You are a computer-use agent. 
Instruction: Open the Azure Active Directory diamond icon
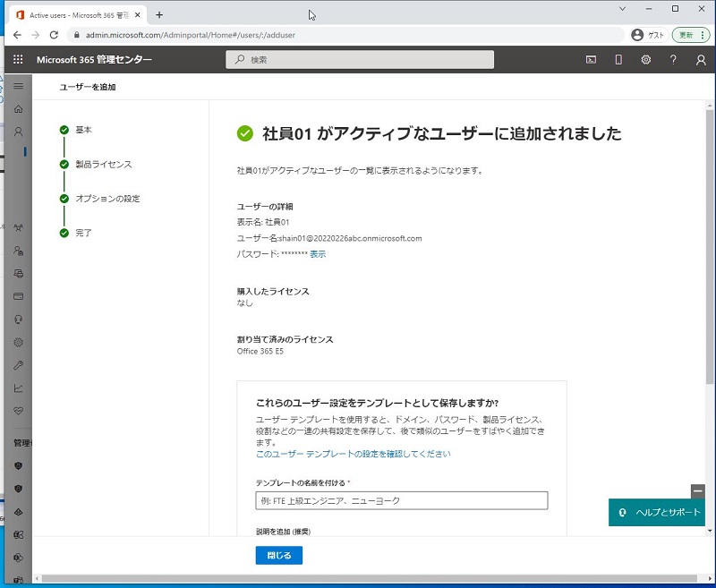click(x=18, y=512)
